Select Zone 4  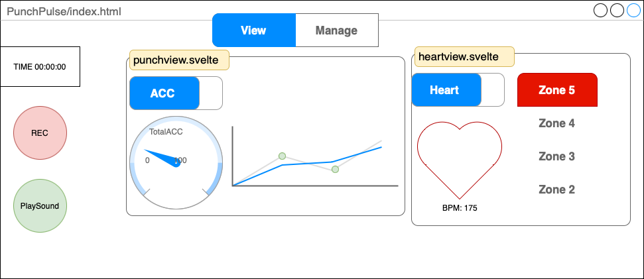(x=556, y=123)
